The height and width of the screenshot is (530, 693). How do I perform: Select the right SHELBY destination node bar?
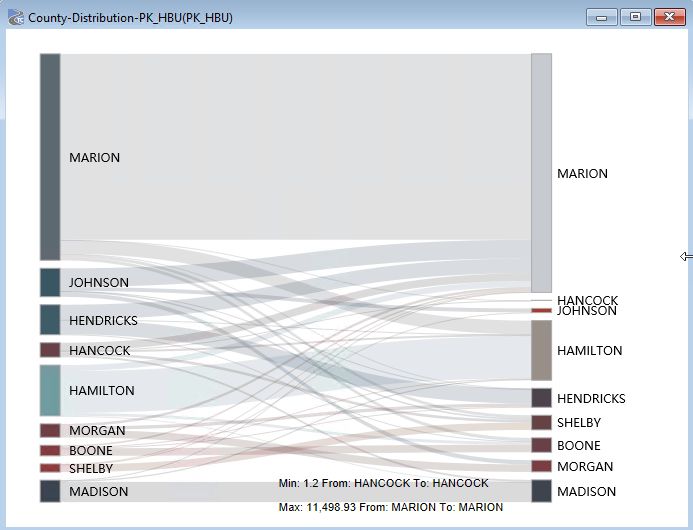pos(541,423)
